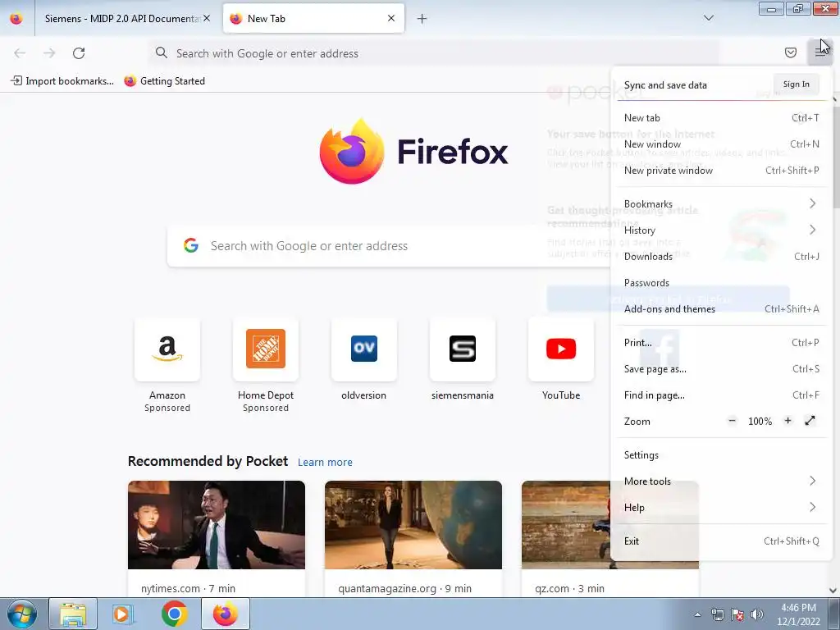Click the page vertical scrollbar down arrow
This screenshot has height=630, width=840.
pos(833,591)
